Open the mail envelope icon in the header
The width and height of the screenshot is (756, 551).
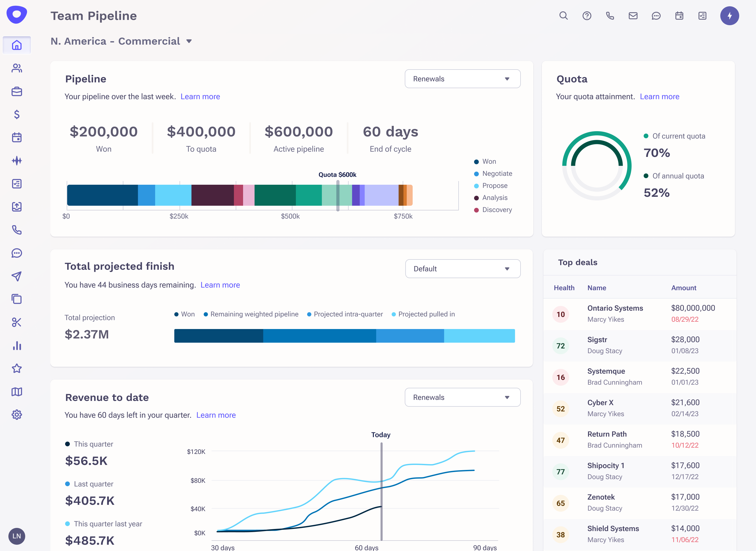tap(633, 16)
